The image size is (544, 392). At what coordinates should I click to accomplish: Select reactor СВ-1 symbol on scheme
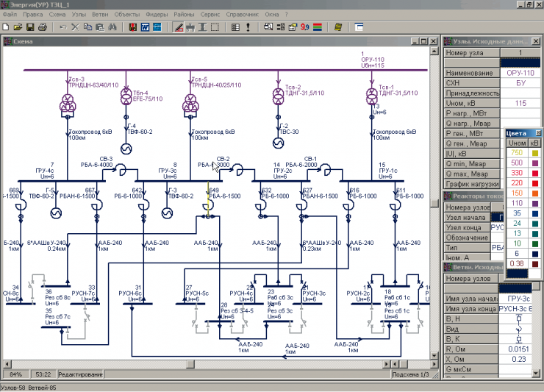pyautogui.click(x=325, y=170)
